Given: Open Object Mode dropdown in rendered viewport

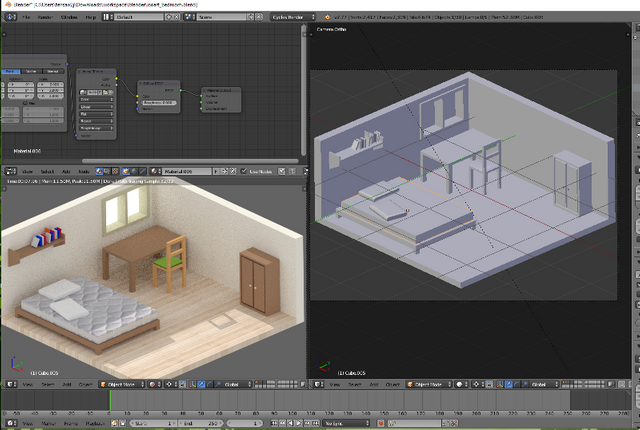Looking at the screenshot, I should click(122, 384).
